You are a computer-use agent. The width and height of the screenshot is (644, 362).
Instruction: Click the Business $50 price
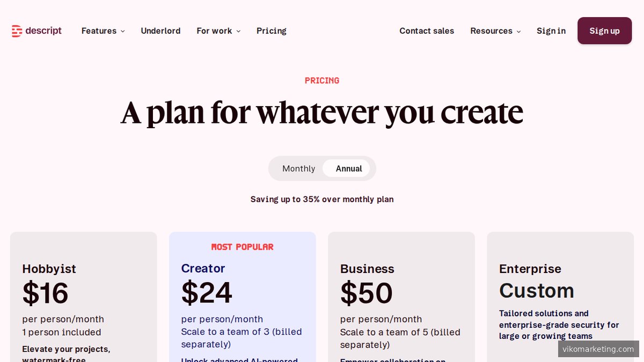click(x=366, y=293)
